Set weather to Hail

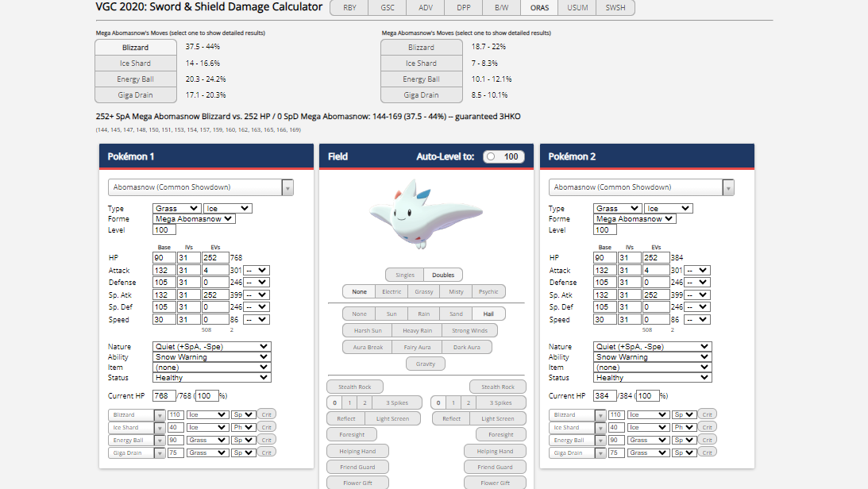488,314
